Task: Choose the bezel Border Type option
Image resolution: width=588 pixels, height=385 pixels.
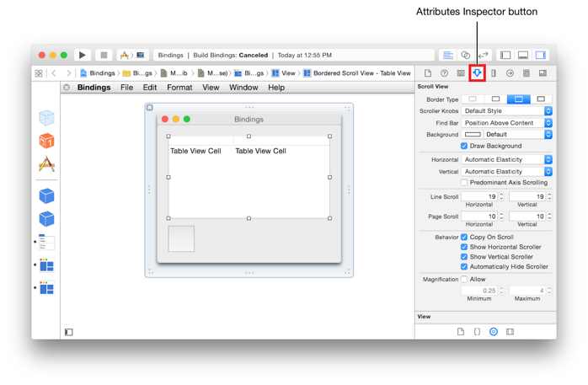Action: pos(518,99)
